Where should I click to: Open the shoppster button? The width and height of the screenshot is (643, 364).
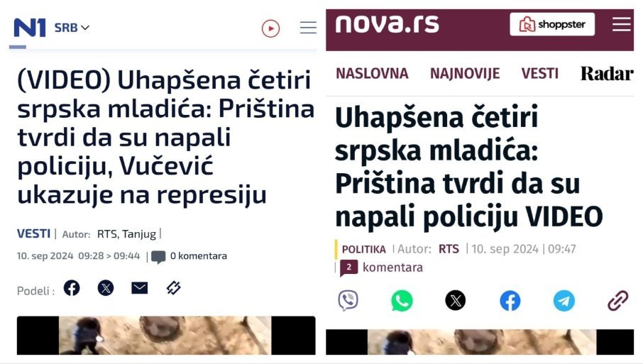552,24
